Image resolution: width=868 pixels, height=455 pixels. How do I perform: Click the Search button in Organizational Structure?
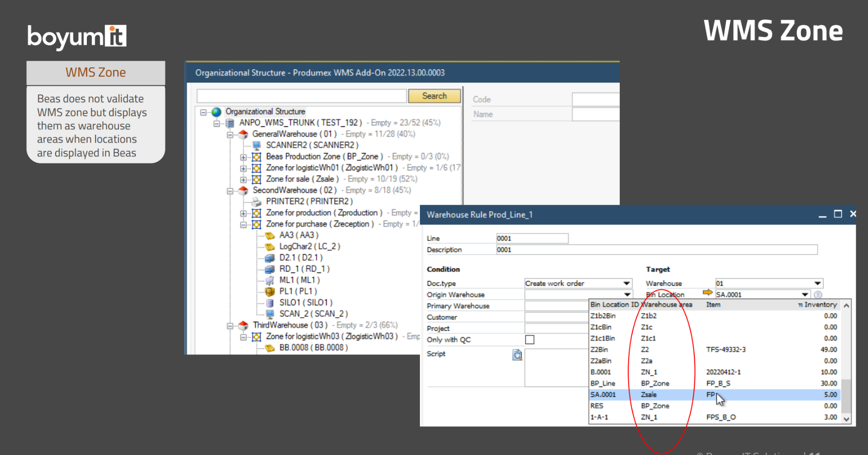434,96
